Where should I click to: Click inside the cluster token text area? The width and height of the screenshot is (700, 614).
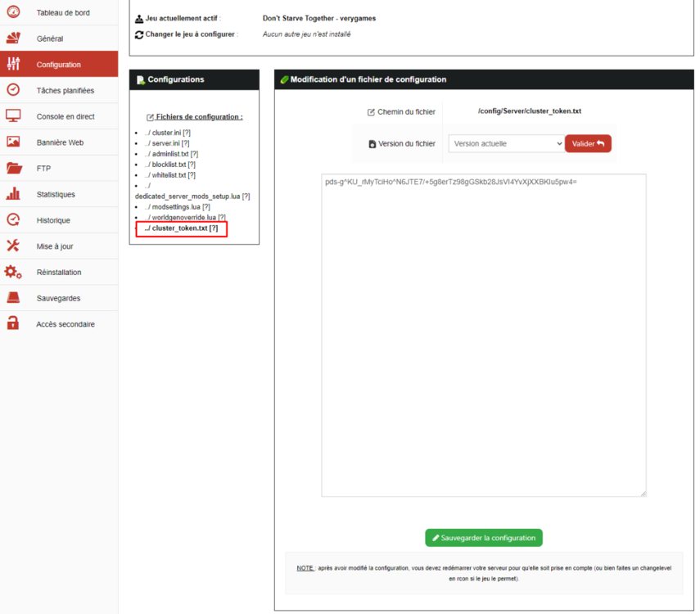click(x=483, y=327)
